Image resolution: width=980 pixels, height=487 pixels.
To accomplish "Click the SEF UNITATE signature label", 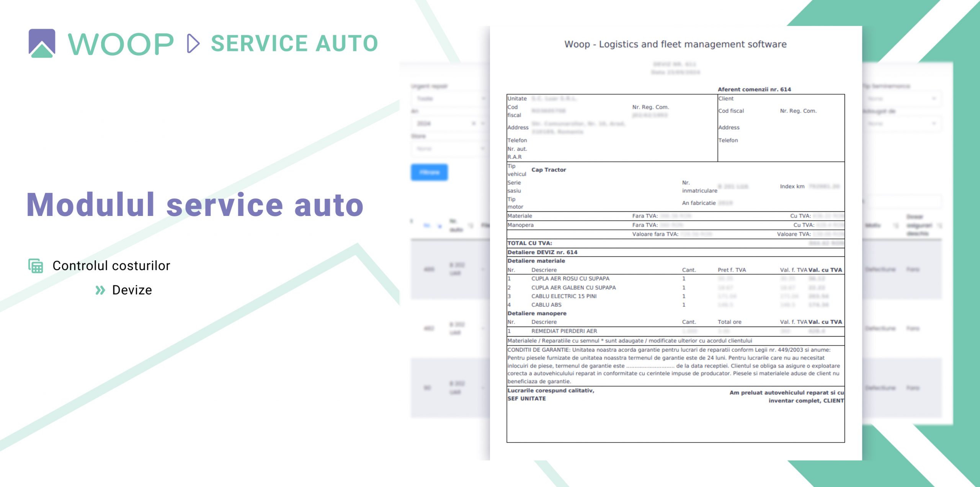I will click(x=526, y=399).
